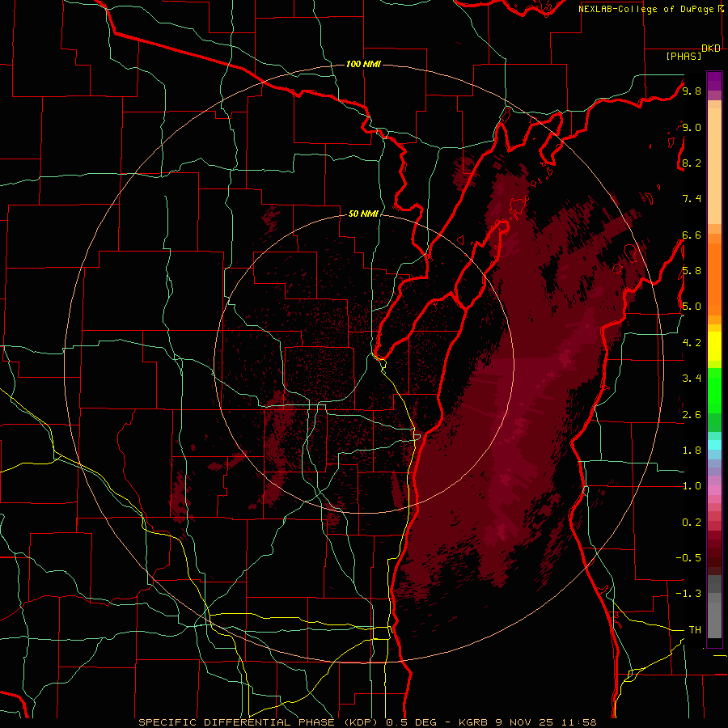Select the 6.6 value on the scale
Image resolution: width=728 pixels, height=728 pixels.
(x=692, y=235)
